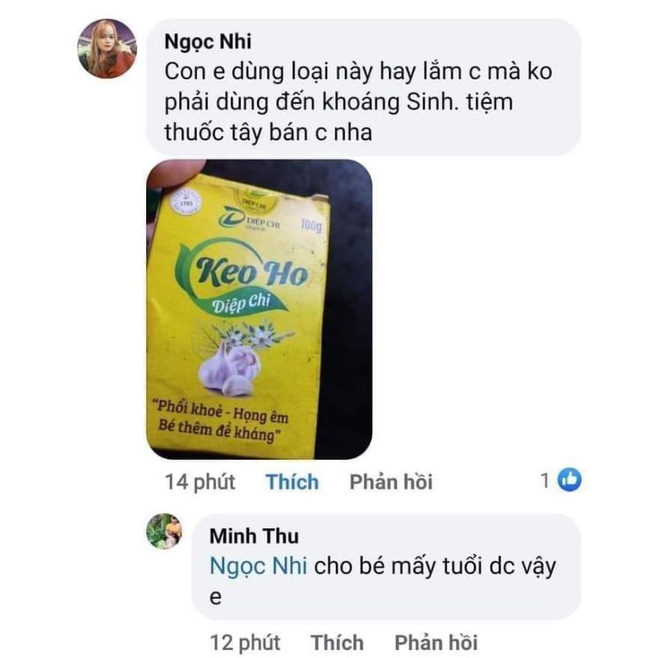
Task: Reply to Minh Thu via Phản hồi
Action: 436,642
